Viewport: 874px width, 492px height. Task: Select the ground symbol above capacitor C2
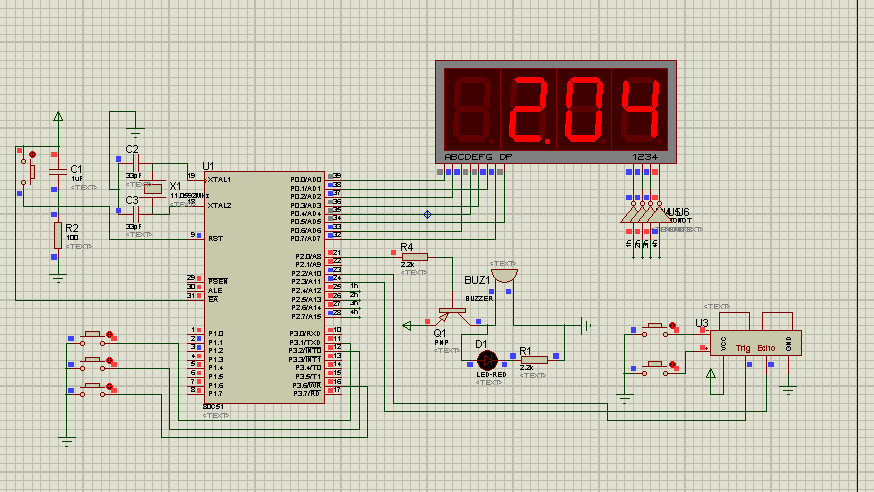click(x=135, y=133)
